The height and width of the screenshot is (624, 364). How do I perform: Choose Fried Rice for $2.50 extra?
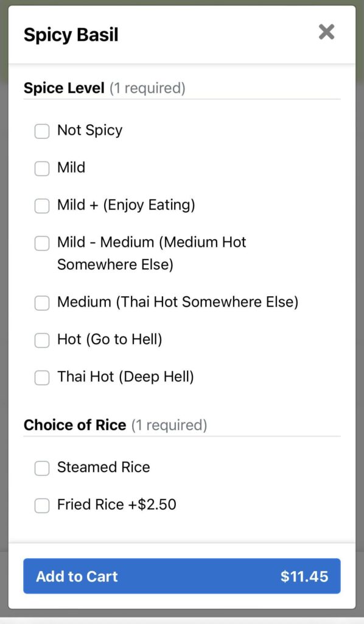pyautogui.click(x=42, y=505)
